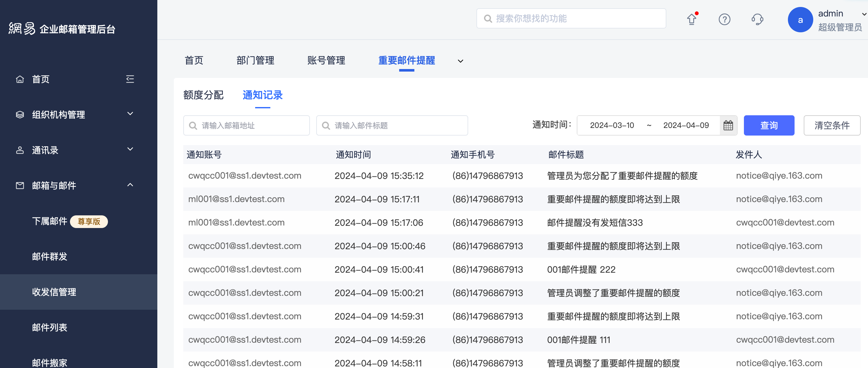Switch to the 部门管理 tab

(255, 60)
